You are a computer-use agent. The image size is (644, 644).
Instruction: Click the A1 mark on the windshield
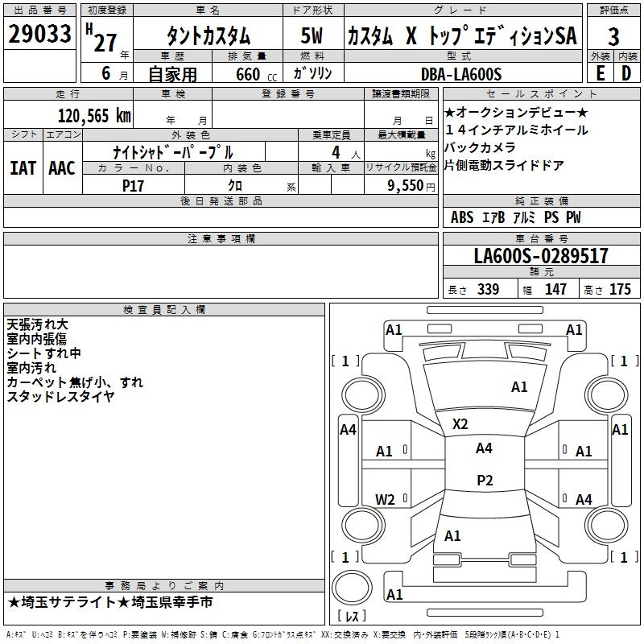(x=519, y=387)
